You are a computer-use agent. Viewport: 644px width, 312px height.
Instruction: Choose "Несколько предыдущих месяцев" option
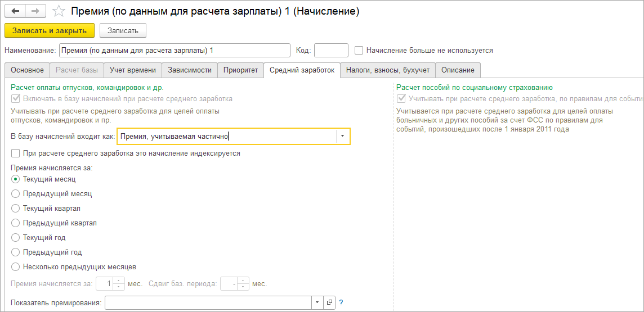tap(16, 266)
